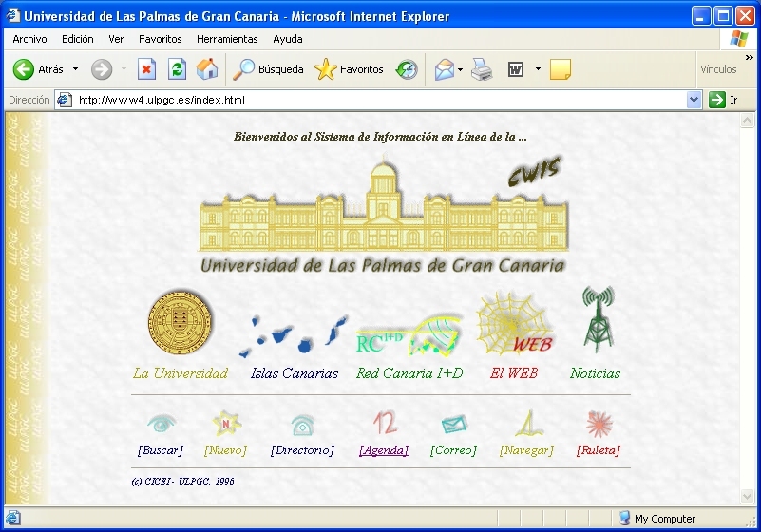Image resolution: width=761 pixels, height=532 pixels.
Task: Click the My Computer zone status icon
Action: [624, 519]
